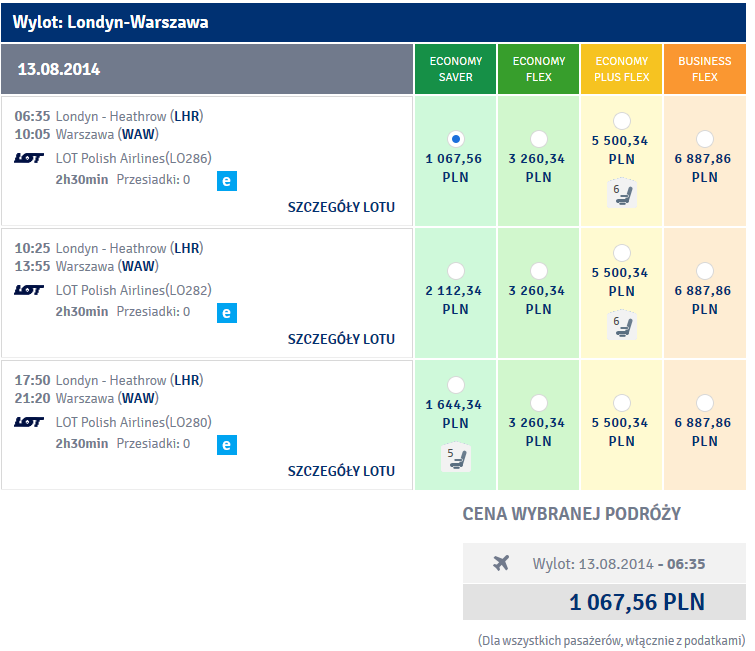This screenshot has height=651, width=755.
Task: Click seats-left icon under 17:50 Economy Saver
Action: [456, 457]
